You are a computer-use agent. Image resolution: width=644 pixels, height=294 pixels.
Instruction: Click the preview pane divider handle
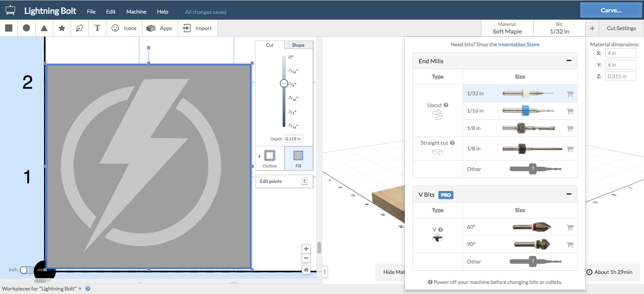[x=325, y=272]
